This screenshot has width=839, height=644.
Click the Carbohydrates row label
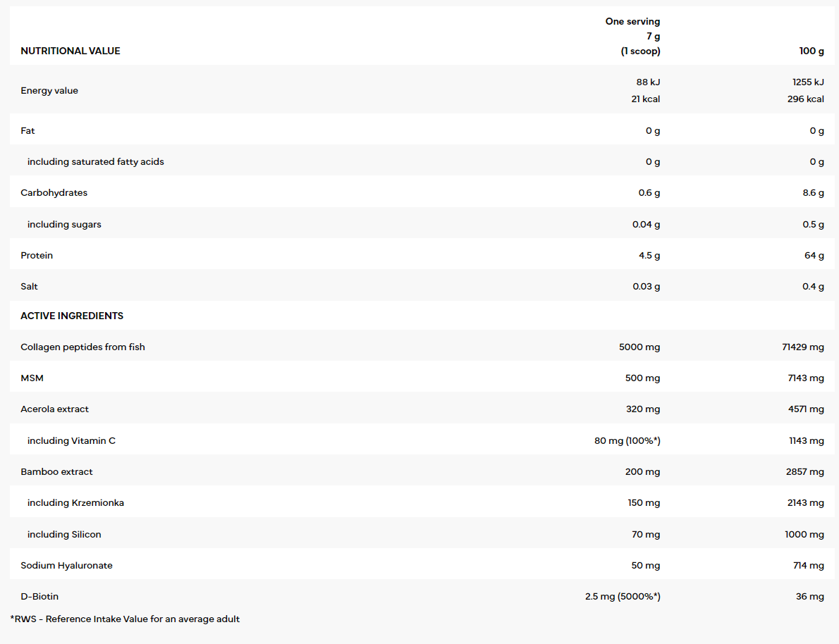coord(54,192)
